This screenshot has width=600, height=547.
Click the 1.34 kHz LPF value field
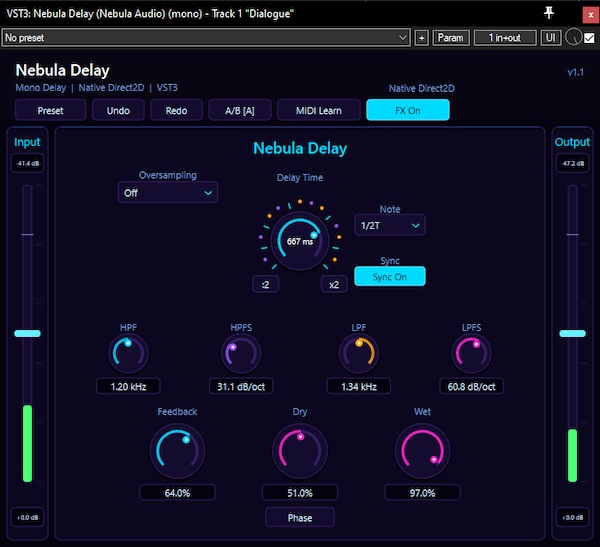[359, 386]
